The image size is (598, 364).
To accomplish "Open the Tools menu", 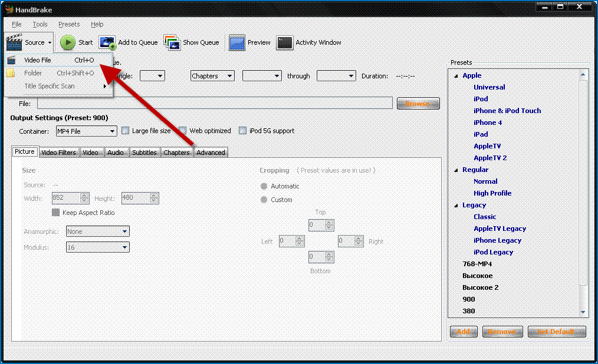I will pos(40,24).
